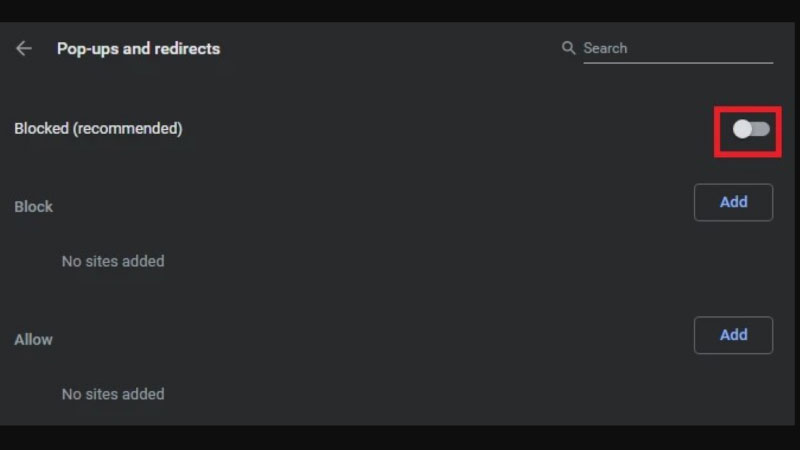Click the word Search placeholder text
The image size is (800, 450).
click(605, 48)
